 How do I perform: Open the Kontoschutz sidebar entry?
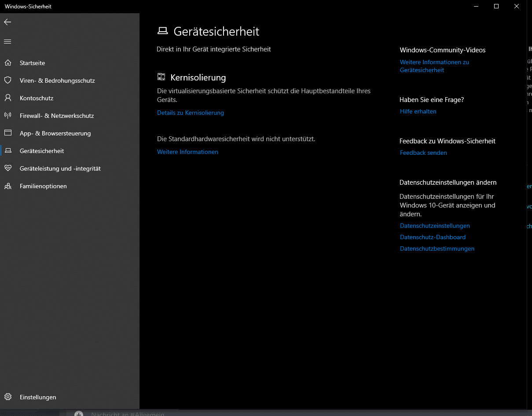37,98
